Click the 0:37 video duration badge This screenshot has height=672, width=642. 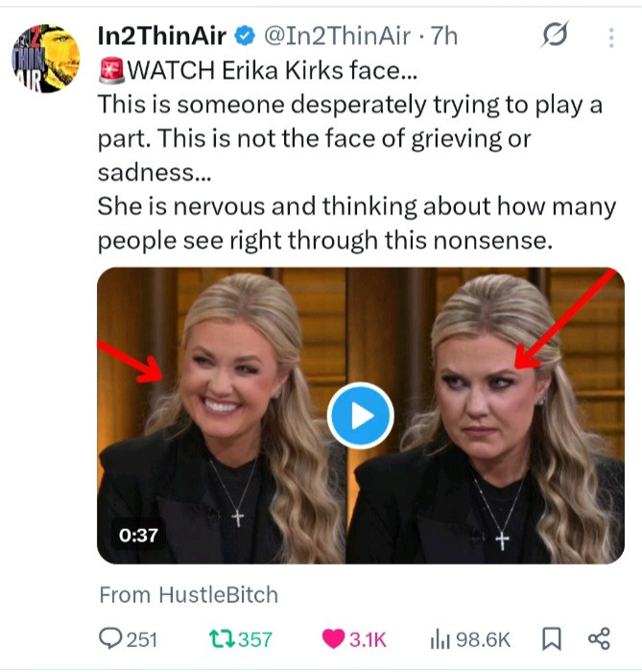pyautogui.click(x=138, y=535)
